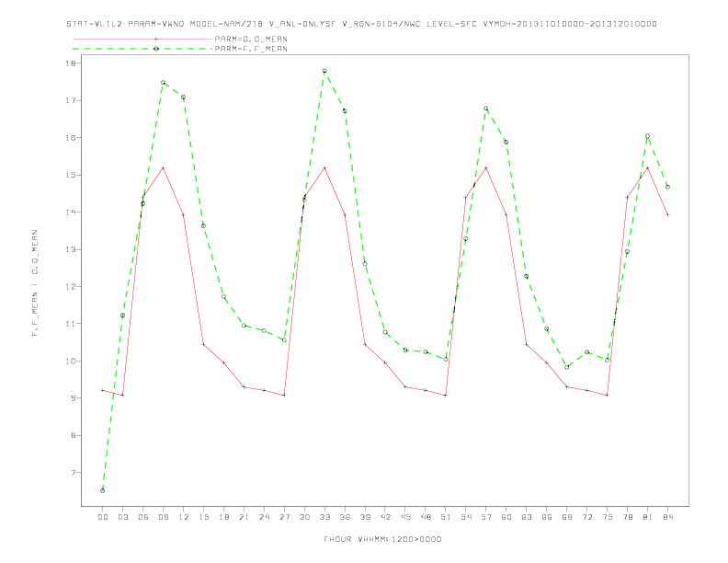
Task: Click the x-axis tick label 78
Action: [627, 517]
